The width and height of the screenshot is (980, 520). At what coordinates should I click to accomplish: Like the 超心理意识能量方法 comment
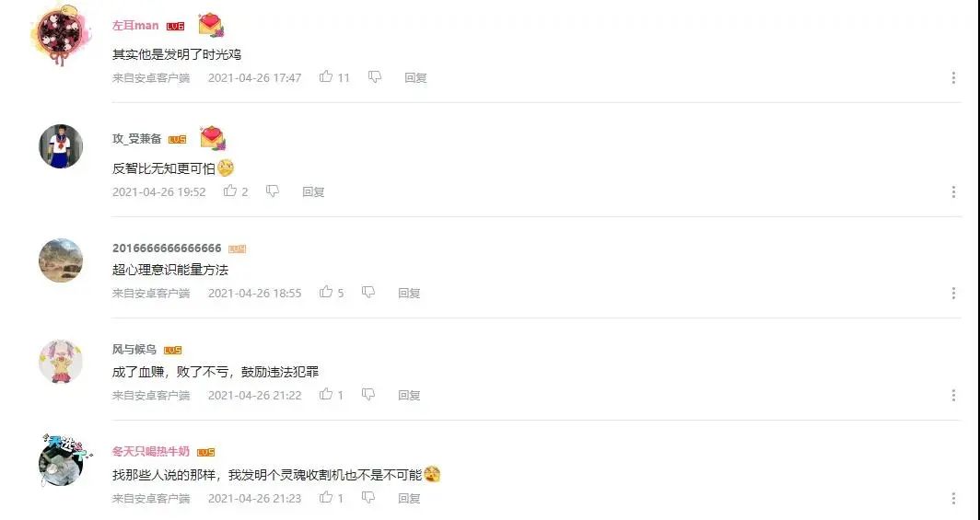pyautogui.click(x=326, y=292)
